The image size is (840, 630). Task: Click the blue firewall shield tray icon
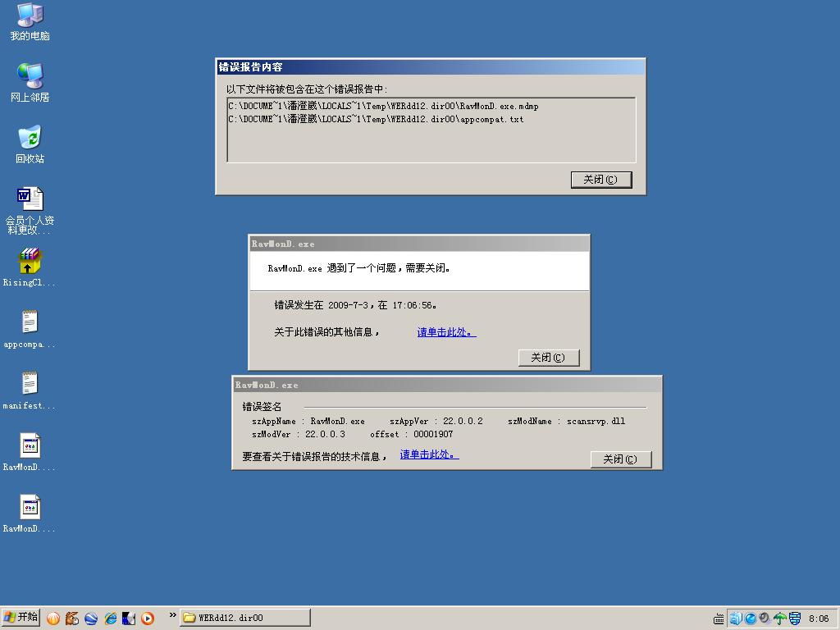coord(794,619)
